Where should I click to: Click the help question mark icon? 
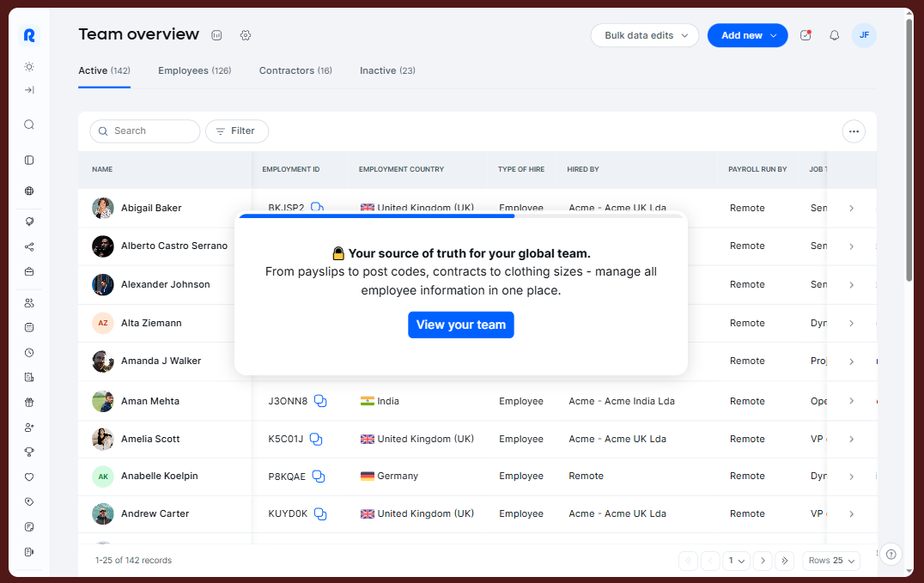(891, 554)
